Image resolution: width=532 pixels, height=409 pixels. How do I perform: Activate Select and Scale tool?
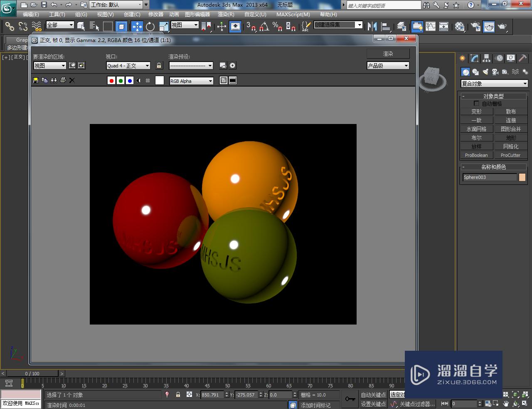163,26
